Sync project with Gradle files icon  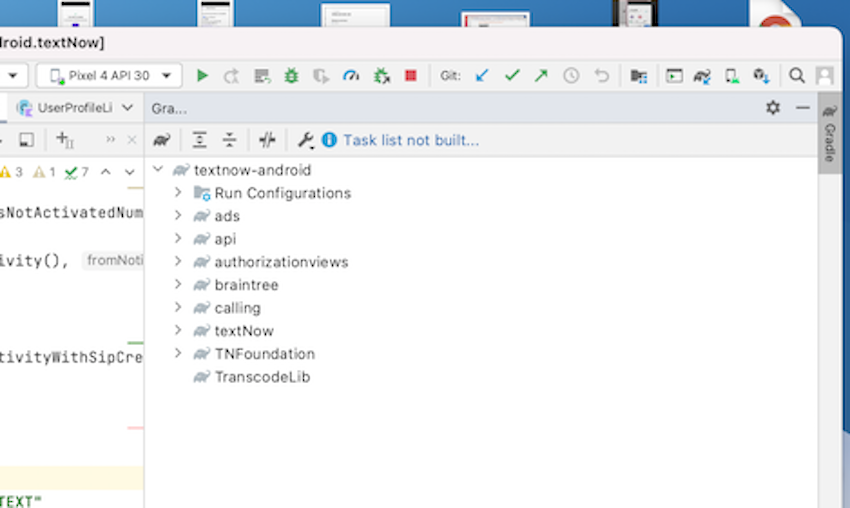(702, 76)
